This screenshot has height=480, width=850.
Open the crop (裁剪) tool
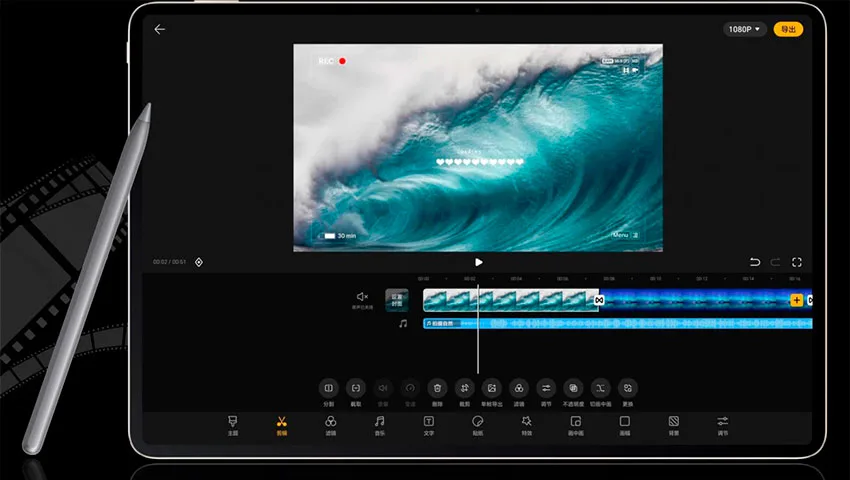click(465, 388)
